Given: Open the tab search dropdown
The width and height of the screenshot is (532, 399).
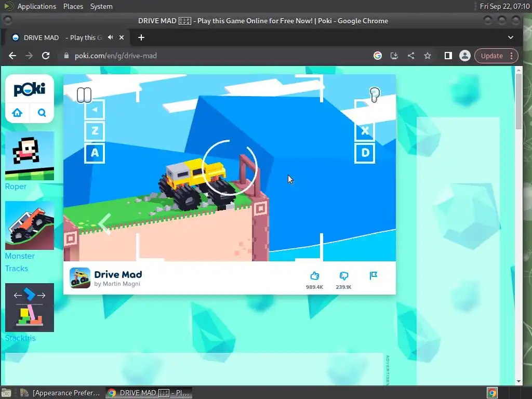Looking at the screenshot, I should (x=511, y=37).
